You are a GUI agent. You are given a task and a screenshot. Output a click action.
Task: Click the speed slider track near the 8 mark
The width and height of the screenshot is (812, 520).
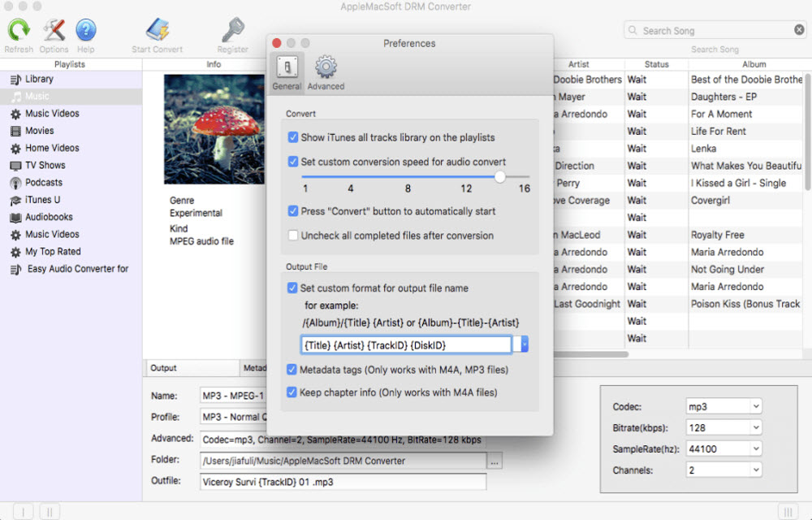[x=408, y=176]
